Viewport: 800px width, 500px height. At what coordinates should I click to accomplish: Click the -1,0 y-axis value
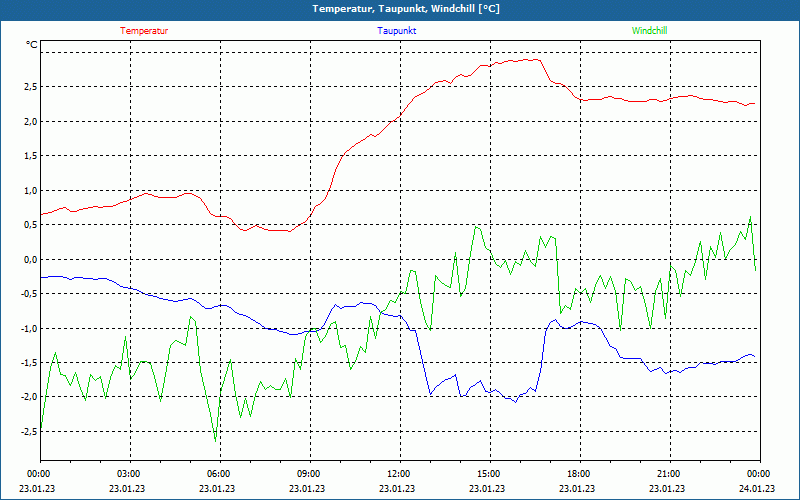(x=29, y=329)
